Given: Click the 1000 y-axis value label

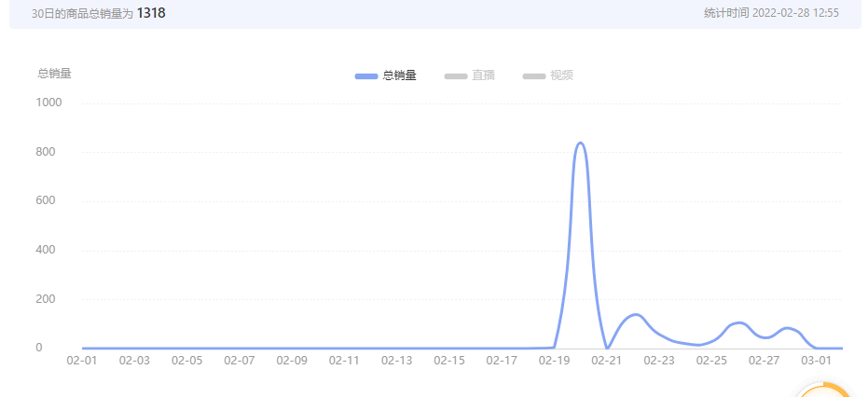Looking at the screenshot, I should [x=48, y=103].
